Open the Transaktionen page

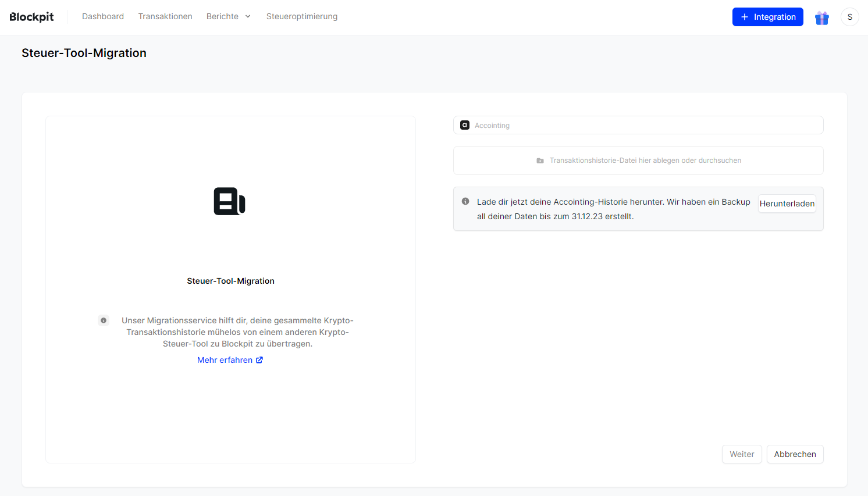click(165, 16)
